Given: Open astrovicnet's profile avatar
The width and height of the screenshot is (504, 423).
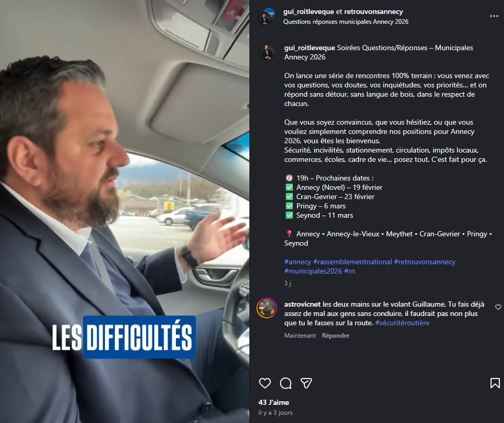Looking at the screenshot, I should pyautogui.click(x=266, y=308).
